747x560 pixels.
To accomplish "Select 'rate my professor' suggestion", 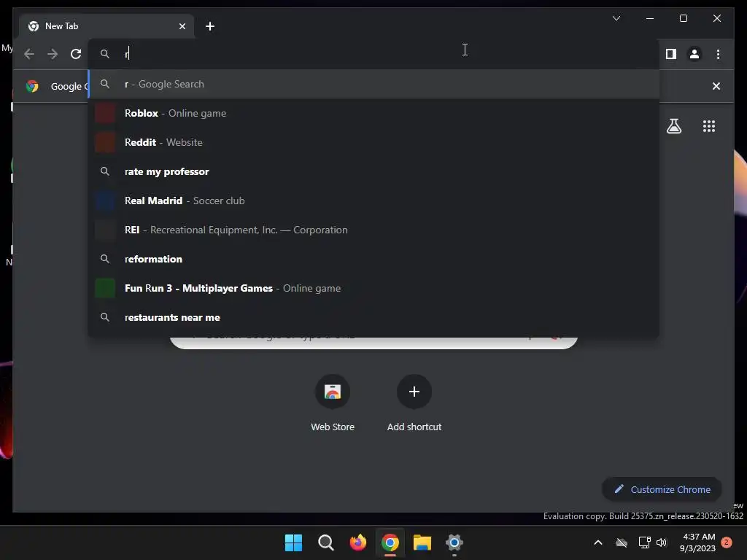I will (x=374, y=171).
